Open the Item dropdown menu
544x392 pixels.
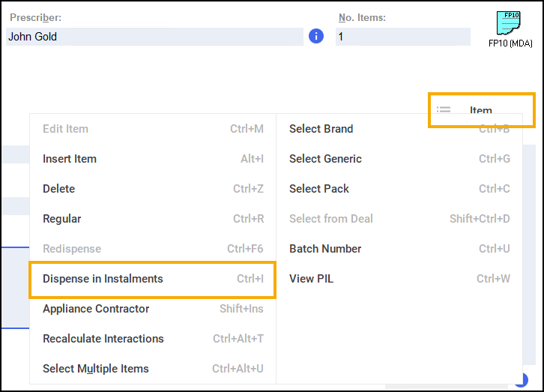point(481,110)
